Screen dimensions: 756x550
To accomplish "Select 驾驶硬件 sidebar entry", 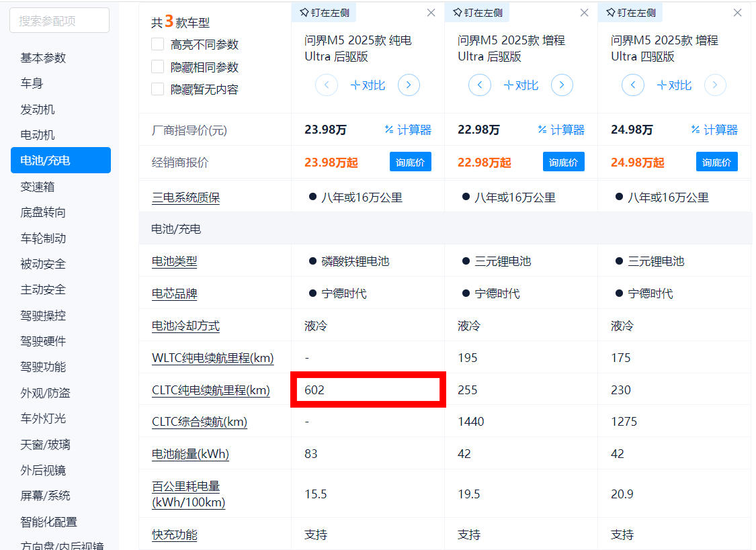I will click(x=43, y=341).
